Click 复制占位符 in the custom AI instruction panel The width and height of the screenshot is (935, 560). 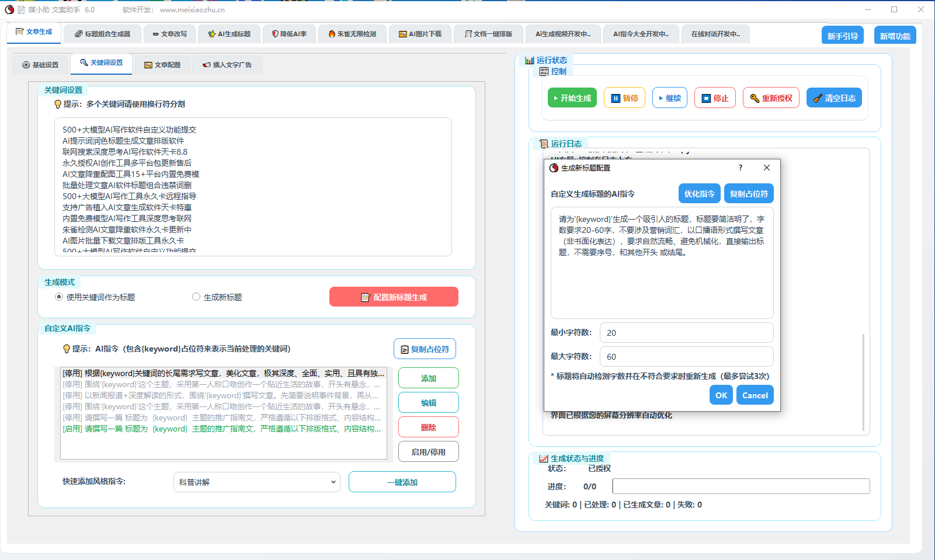point(425,349)
